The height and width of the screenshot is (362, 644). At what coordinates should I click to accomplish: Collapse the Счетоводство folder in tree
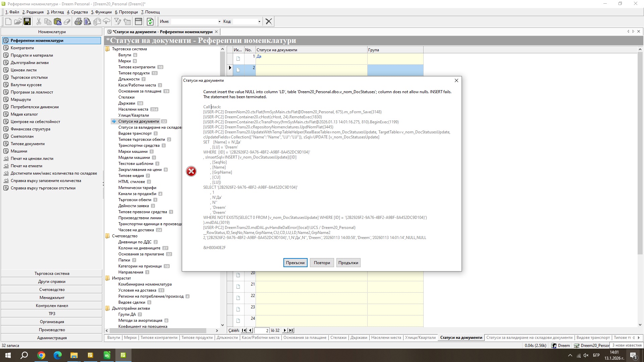pos(108,236)
